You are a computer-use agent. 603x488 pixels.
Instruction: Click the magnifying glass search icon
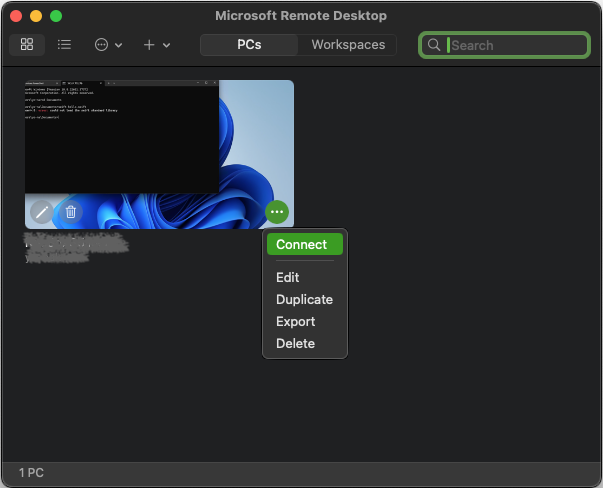click(434, 45)
